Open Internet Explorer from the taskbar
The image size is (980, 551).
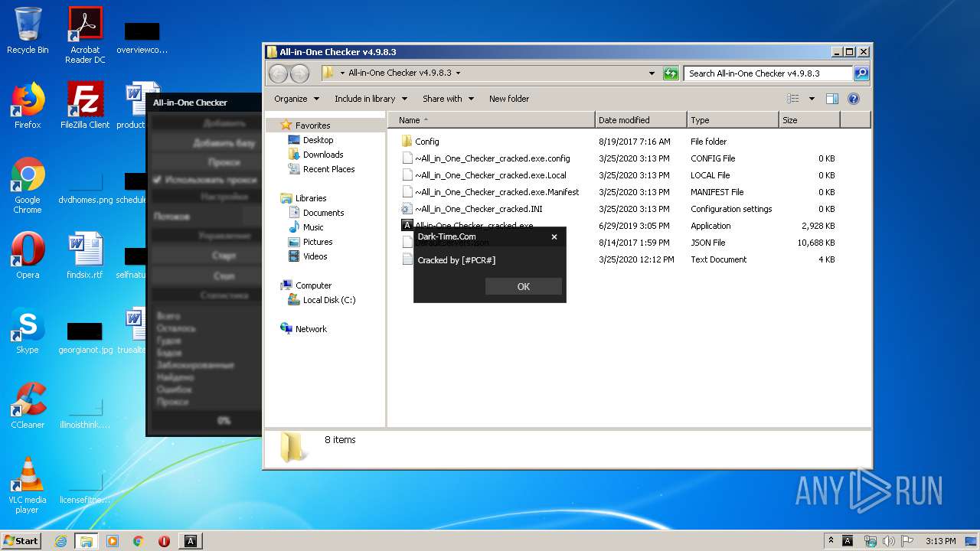coord(60,541)
